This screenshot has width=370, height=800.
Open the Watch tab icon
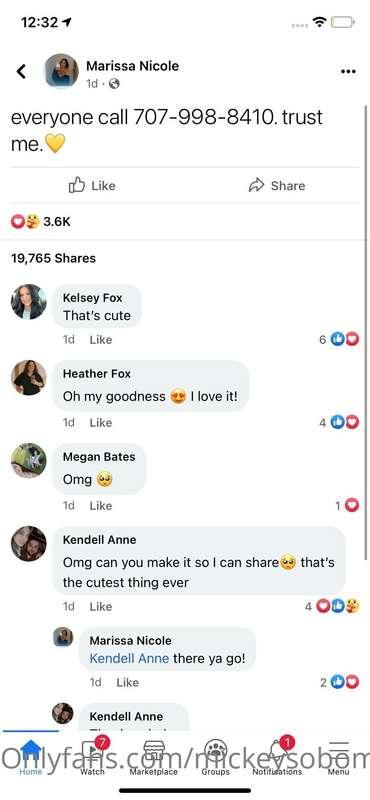point(93,752)
